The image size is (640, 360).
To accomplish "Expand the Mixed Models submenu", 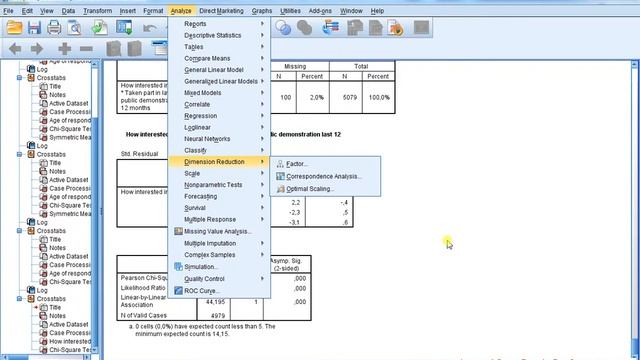I will coord(219,93).
